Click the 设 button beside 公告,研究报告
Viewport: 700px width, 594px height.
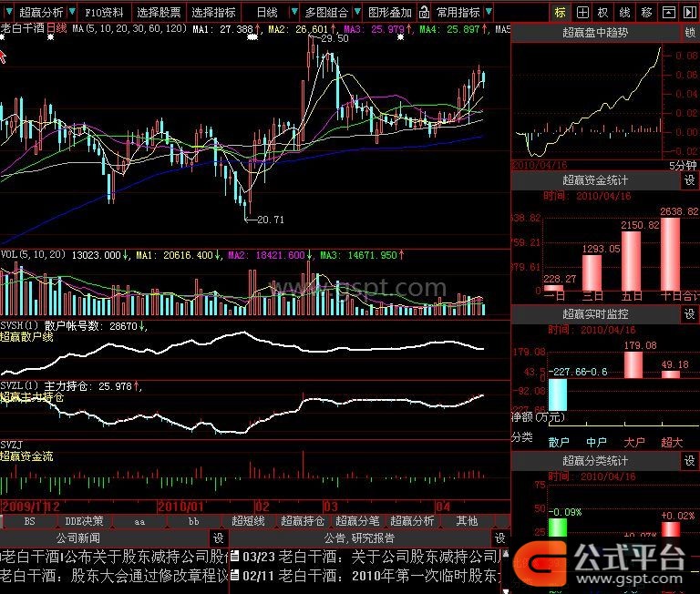499,538
